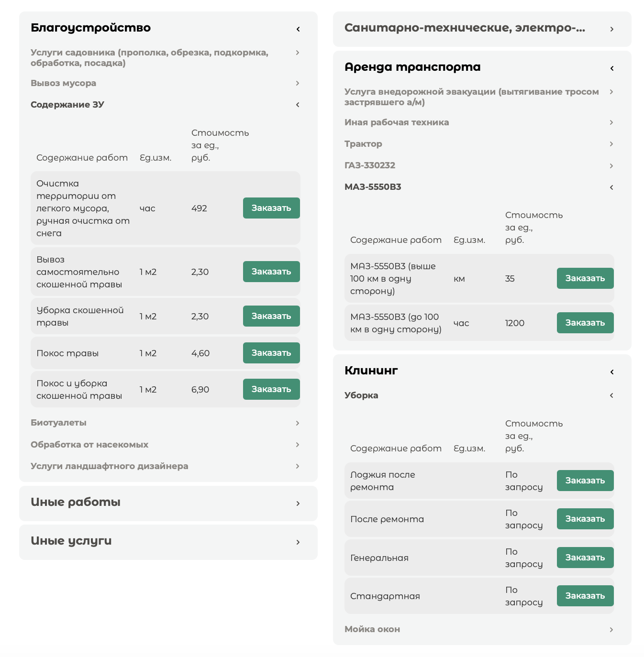
Task: Order Покос и уборка скошенной травы
Action: (271, 389)
